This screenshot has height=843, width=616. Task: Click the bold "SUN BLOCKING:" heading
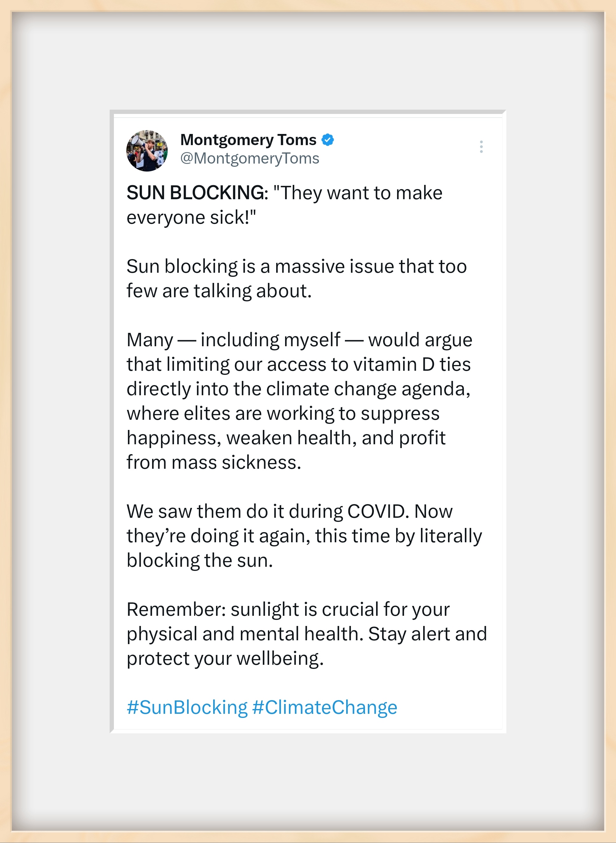click(x=197, y=193)
